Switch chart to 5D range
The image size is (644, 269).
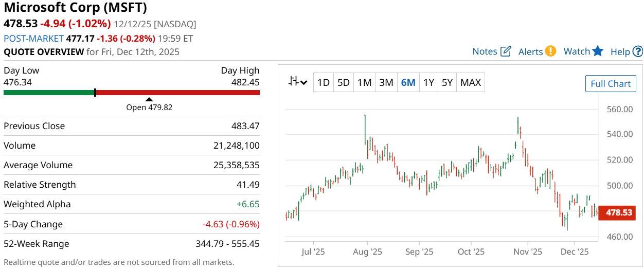344,82
